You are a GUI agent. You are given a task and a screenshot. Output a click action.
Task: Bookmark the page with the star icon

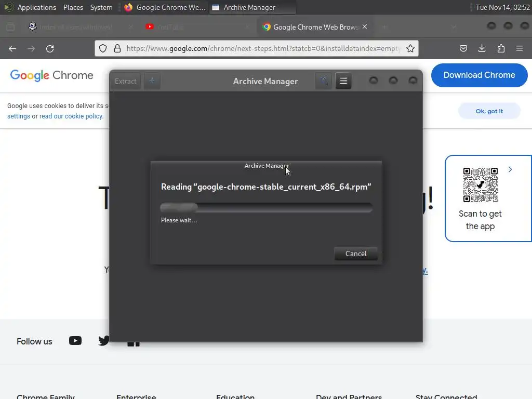tap(410, 48)
